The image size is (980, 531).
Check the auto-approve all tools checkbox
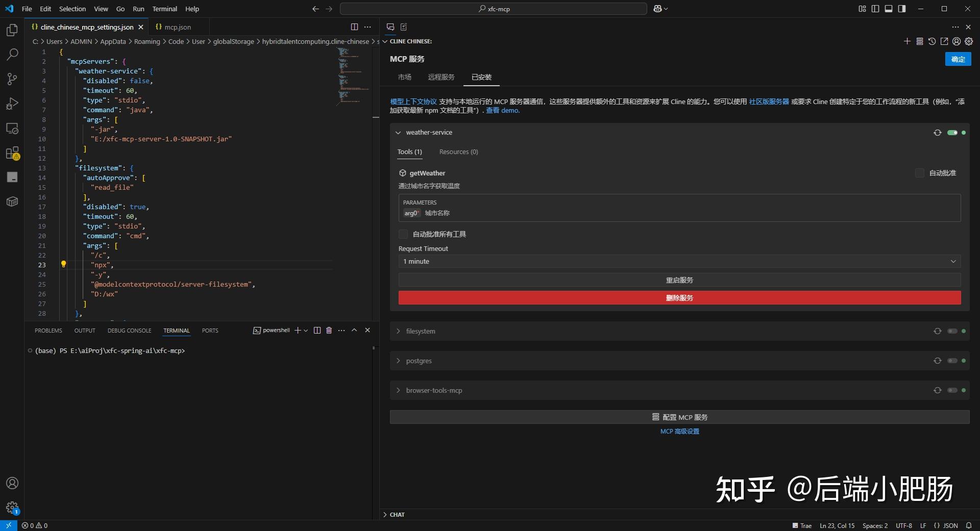pos(403,234)
